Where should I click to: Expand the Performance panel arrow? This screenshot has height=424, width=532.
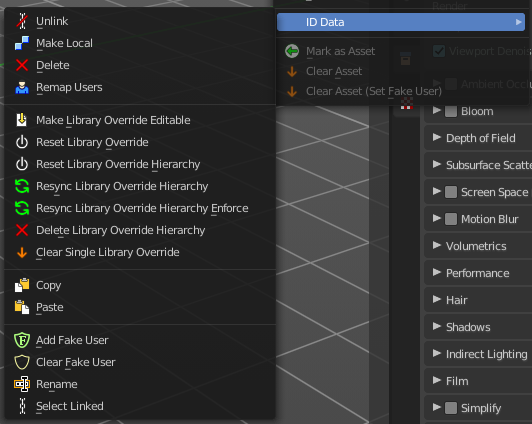coord(437,272)
